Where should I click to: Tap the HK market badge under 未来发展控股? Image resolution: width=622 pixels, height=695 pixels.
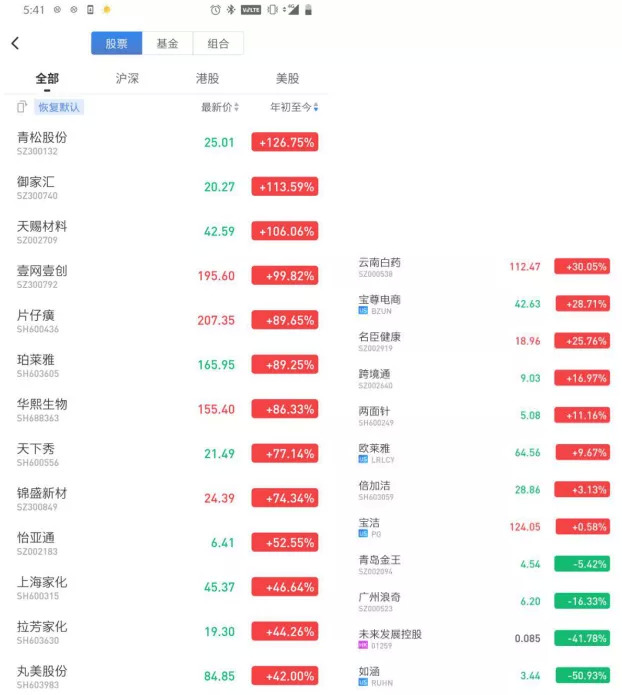(x=363, y=645)
